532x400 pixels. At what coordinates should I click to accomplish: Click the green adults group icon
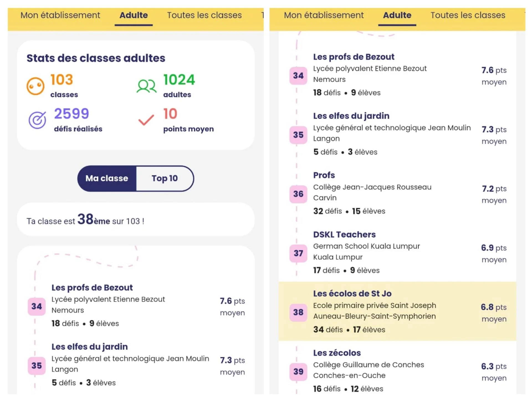[x=147, y=86]
